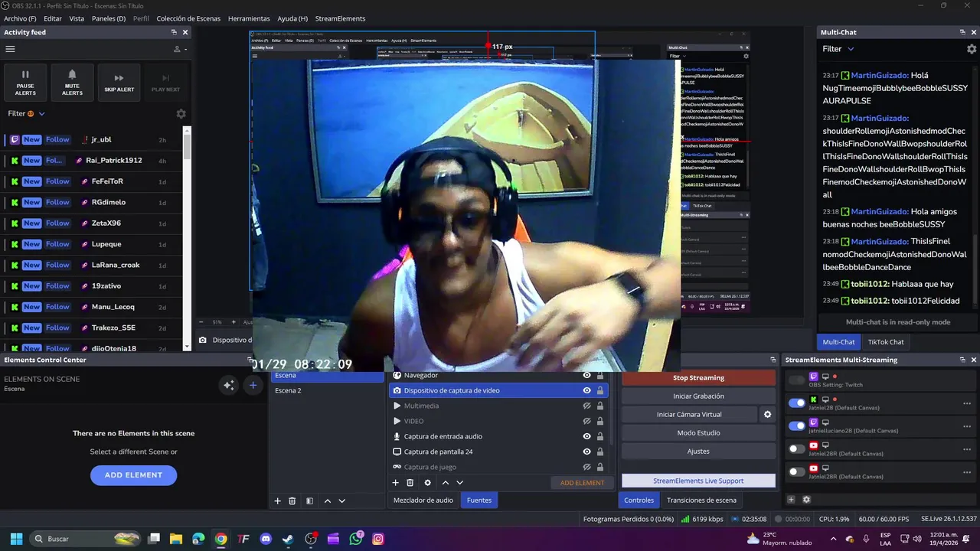Hide the Dispositivo de captura de video source

(586, 390)
